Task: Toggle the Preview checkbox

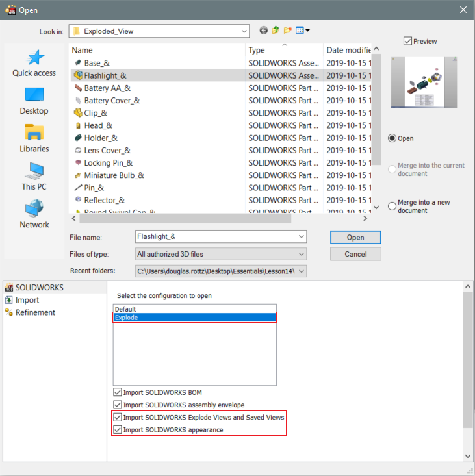Action: [408, 41]
